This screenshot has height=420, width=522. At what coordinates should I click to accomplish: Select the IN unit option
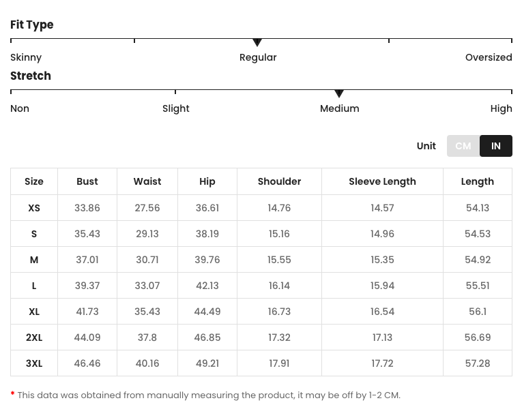[x=496, y=146]
